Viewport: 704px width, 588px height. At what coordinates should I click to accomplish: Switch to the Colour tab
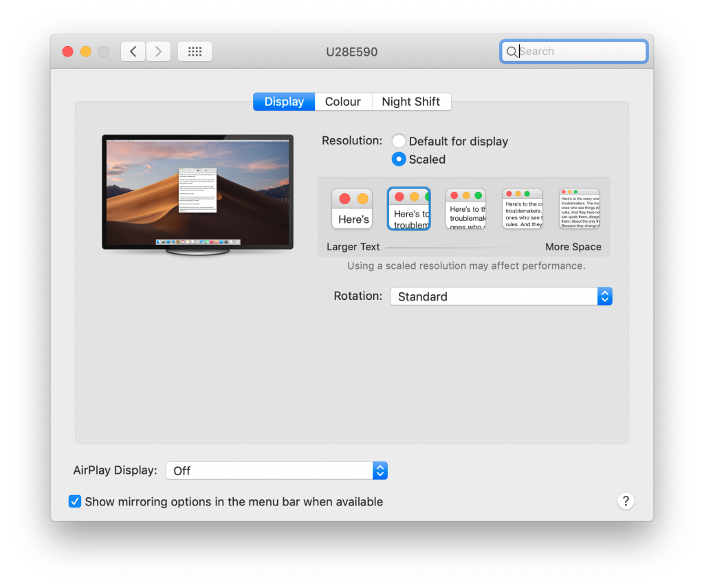tap(342, 102)
